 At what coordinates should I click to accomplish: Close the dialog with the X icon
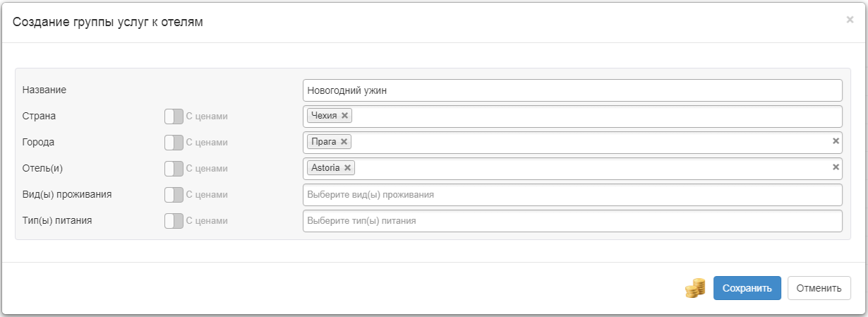click(x=850, y=20)
